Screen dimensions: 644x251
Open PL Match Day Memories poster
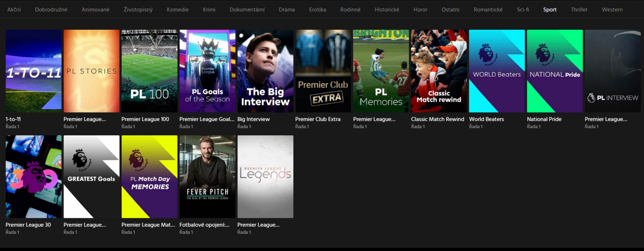coord(149,176)
